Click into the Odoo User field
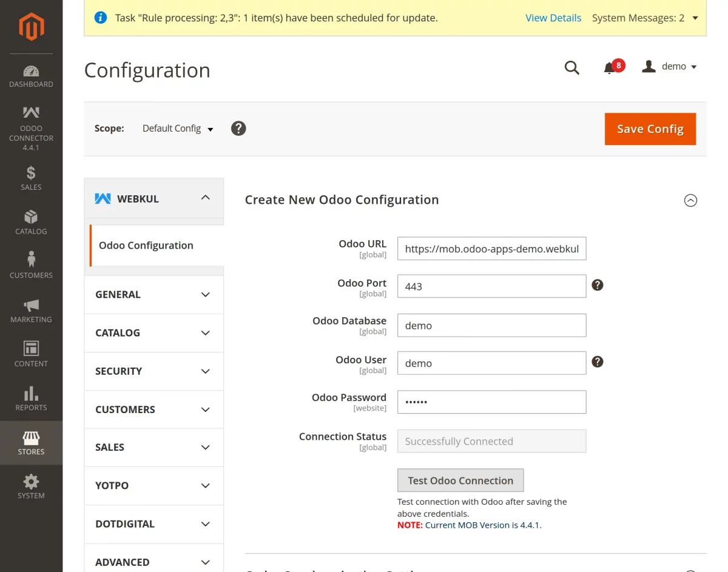Image resolution: width=728 pixels, height=572 pixels. 492,363
